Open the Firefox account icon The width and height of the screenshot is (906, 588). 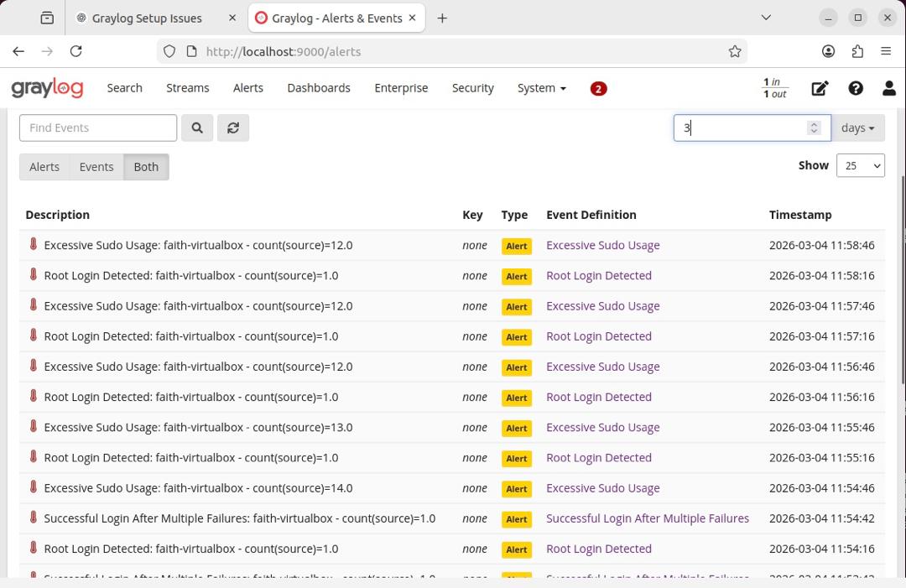[x=829, y=51]
